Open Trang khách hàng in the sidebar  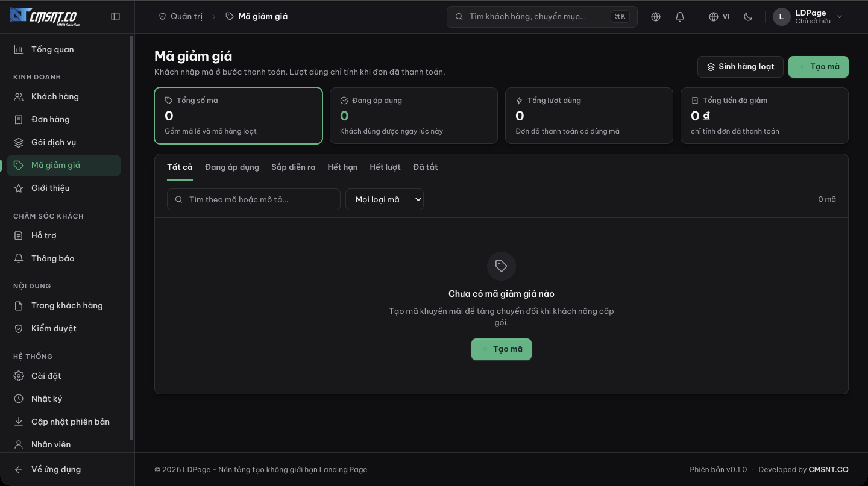pyautogui.click(x=64, y=305)
